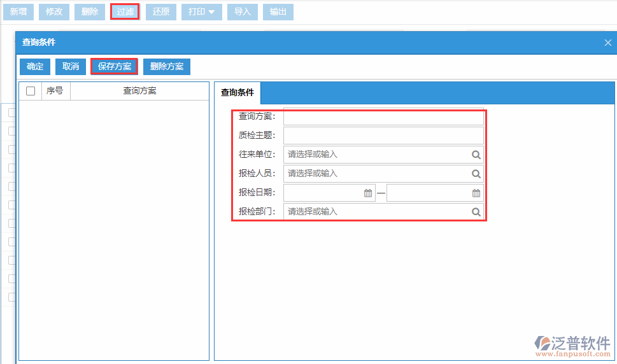Expand the 打印 dropdown button
This screenshot has width=617, height=364.
click(x=201, y=12)
